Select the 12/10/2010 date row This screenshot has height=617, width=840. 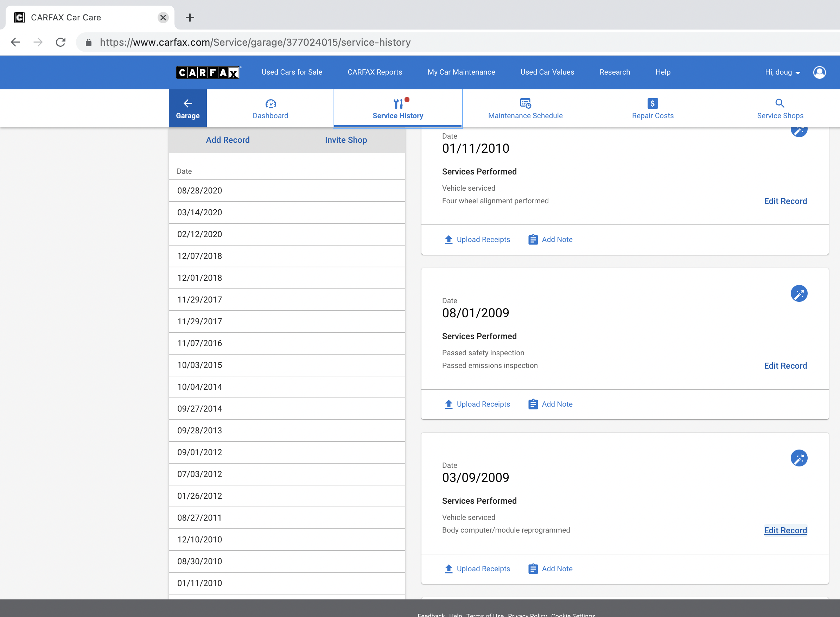tap(287, 540)
